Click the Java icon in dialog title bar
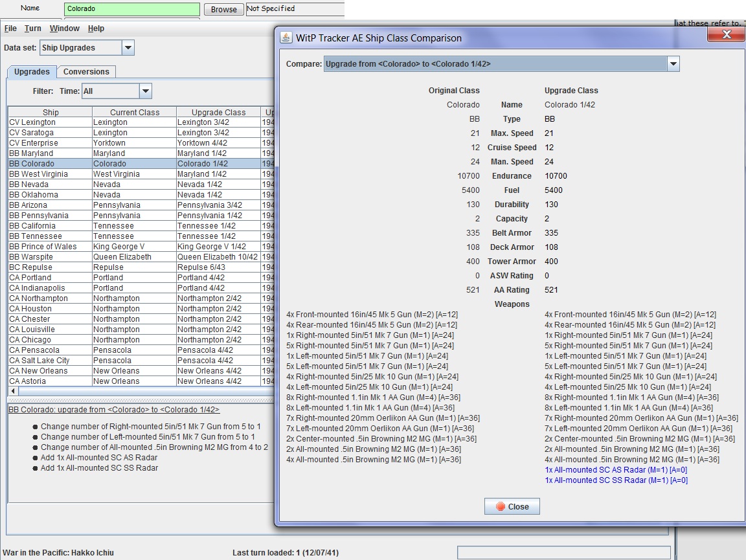Screen dimensions: 746x560 286,38
